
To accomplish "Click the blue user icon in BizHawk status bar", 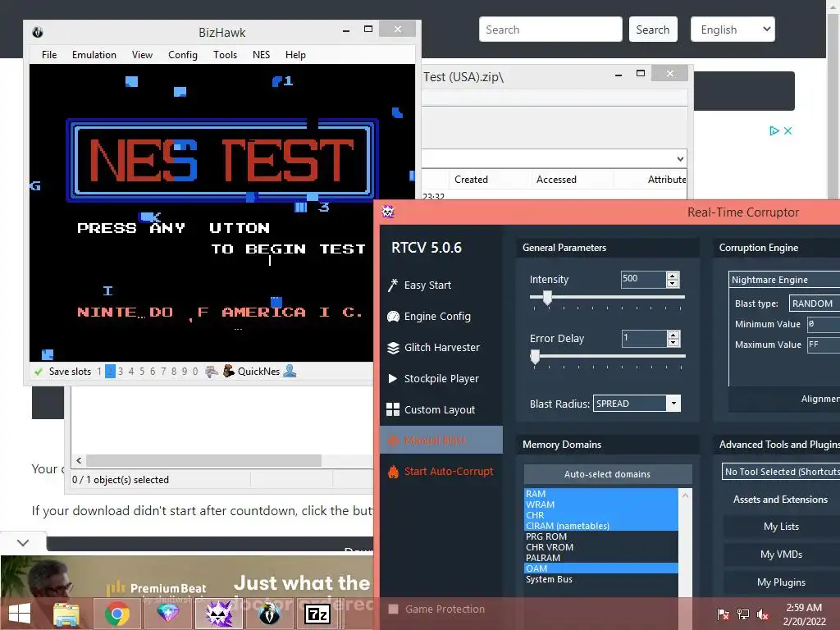I will [290, 371].
